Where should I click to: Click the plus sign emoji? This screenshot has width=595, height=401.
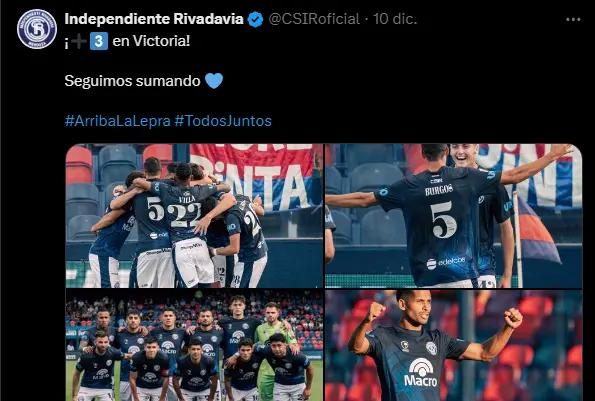click(79, 41)
